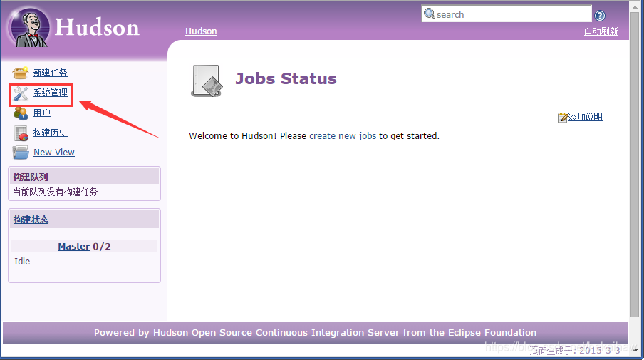
Task: Open the Master node link
Action: [x=73, y=246]
